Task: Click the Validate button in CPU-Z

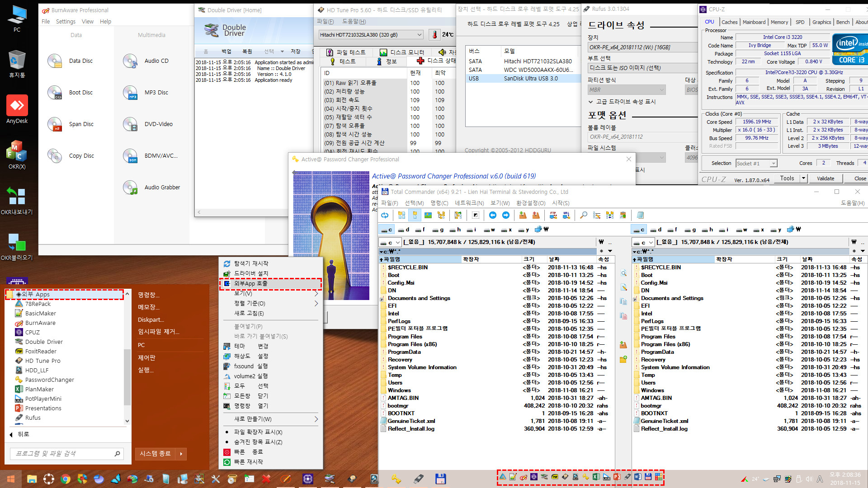Action: (826, 178)
